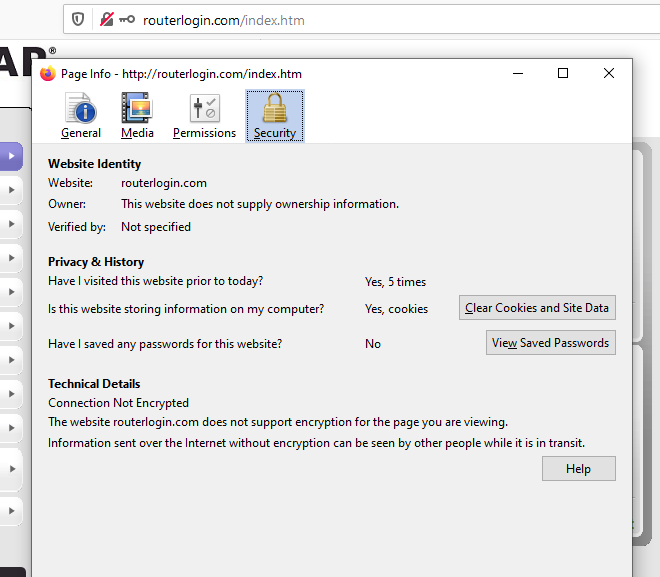This screenshot has width=660, height=577.
Task: Click the 'Not specified' verified by text
Action: click(156, 227)
